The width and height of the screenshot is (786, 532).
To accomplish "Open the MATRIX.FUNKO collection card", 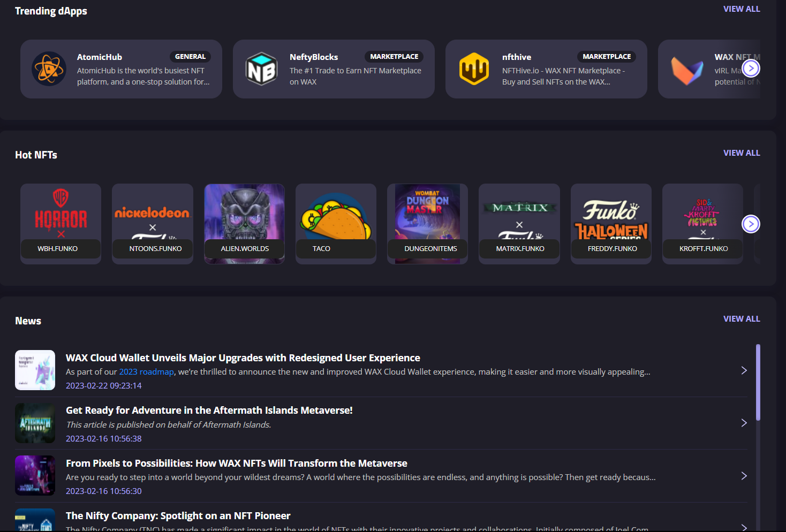I will point(519,224).
